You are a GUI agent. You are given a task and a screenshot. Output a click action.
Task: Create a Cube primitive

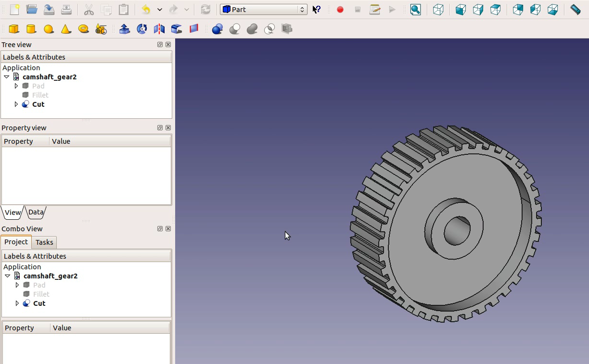pos(13,29)
